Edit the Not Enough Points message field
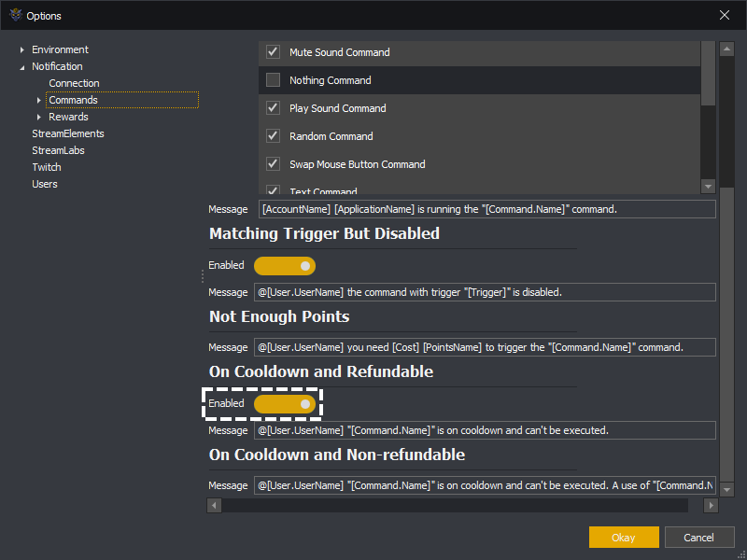The width and height of the screenshot is (747, 560). pyautogui.click(x=485, y=347)
